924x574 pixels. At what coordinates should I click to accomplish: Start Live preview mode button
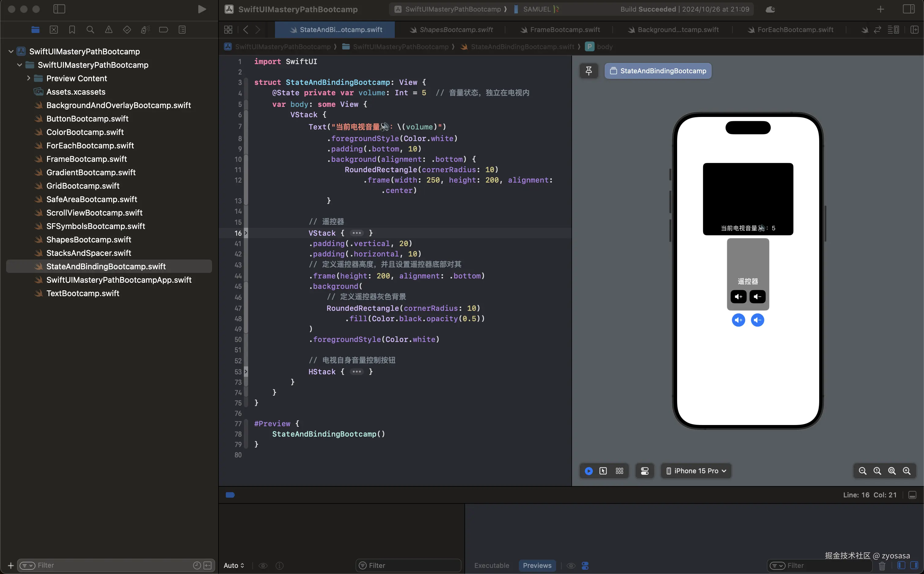(x=588, y=471)
